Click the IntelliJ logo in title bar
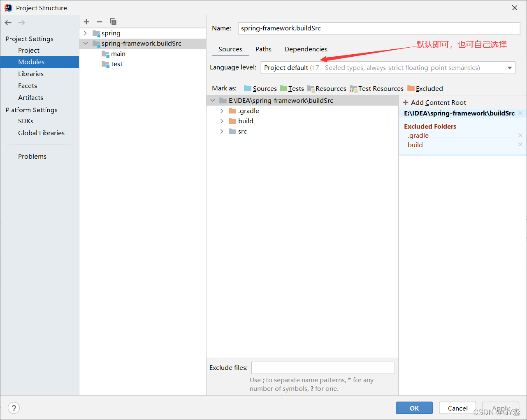Screen dimensions: 527x420 pos(8,8)
